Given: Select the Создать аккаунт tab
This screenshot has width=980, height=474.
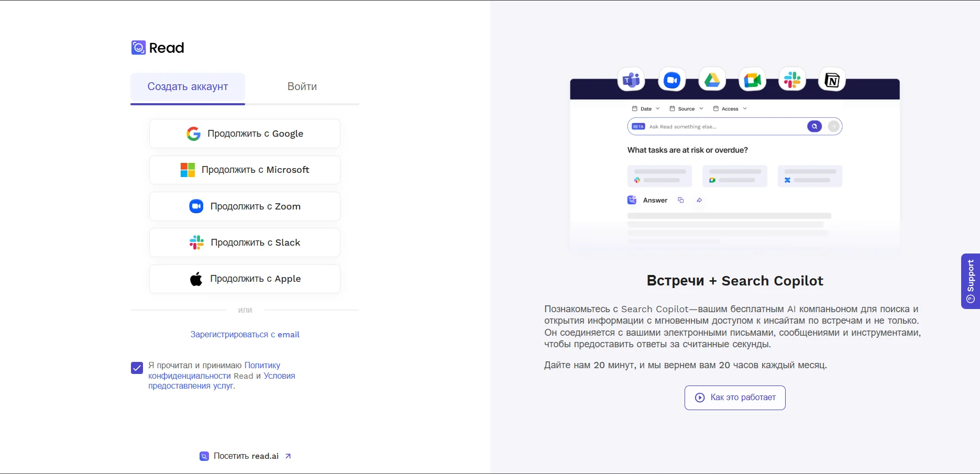Looking at the screenshot, I should point(188,87).
